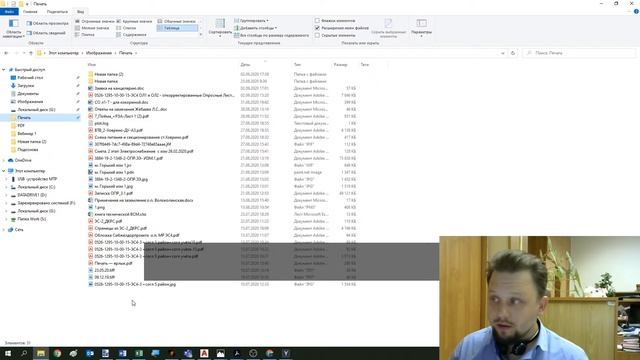This screenshot has width=640, height=360.
Task: Select Medium icons (Обычные значки) layout
Action: [177, 21]
